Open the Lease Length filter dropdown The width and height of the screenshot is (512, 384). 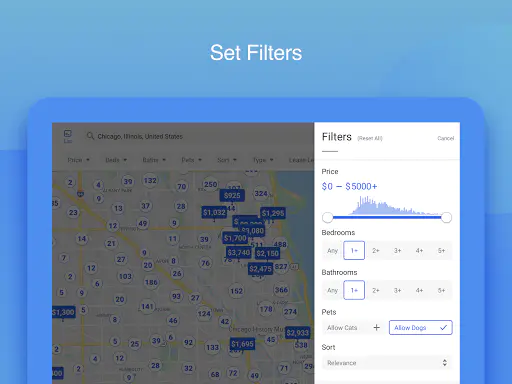tap(301, 160)
